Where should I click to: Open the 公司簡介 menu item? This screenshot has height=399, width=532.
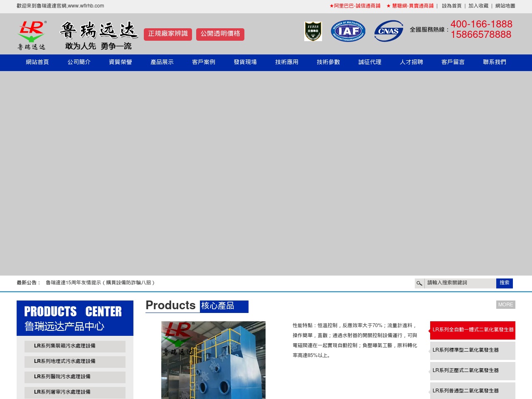79,62
